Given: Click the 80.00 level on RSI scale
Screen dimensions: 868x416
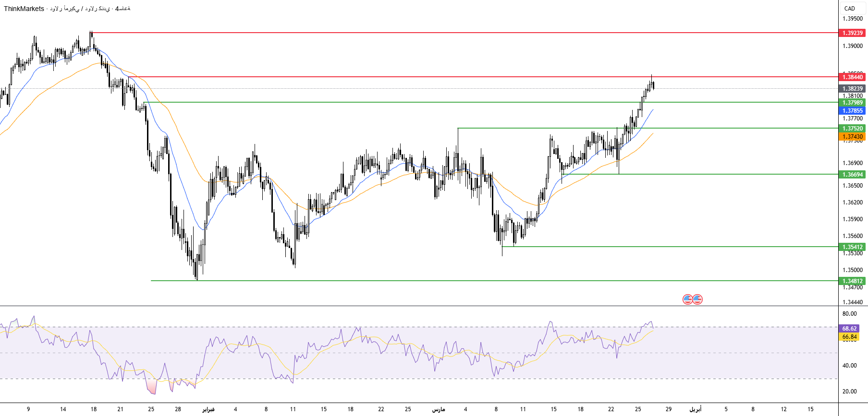Looking at the screenshot, I should [849, 314].
